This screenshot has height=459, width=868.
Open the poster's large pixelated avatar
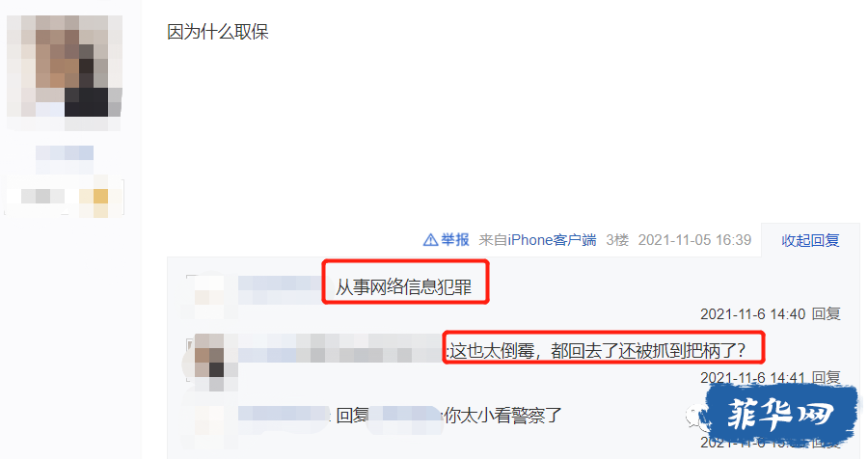(65, 67)
